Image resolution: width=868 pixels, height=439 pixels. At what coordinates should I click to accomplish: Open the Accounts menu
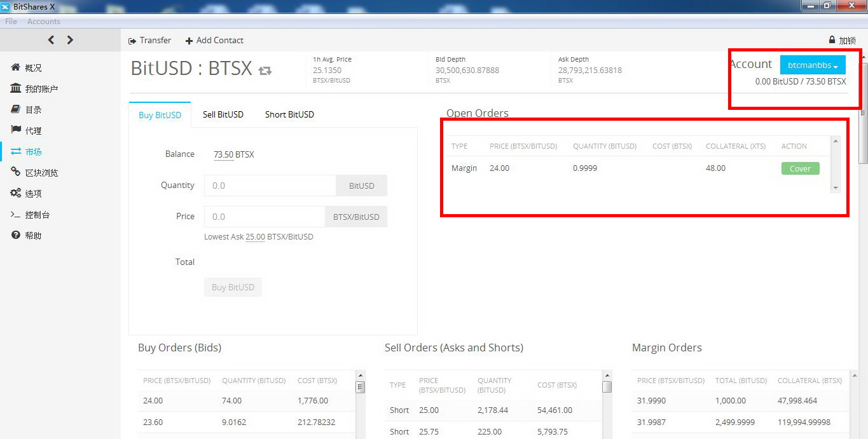click(x=44, y=22)
